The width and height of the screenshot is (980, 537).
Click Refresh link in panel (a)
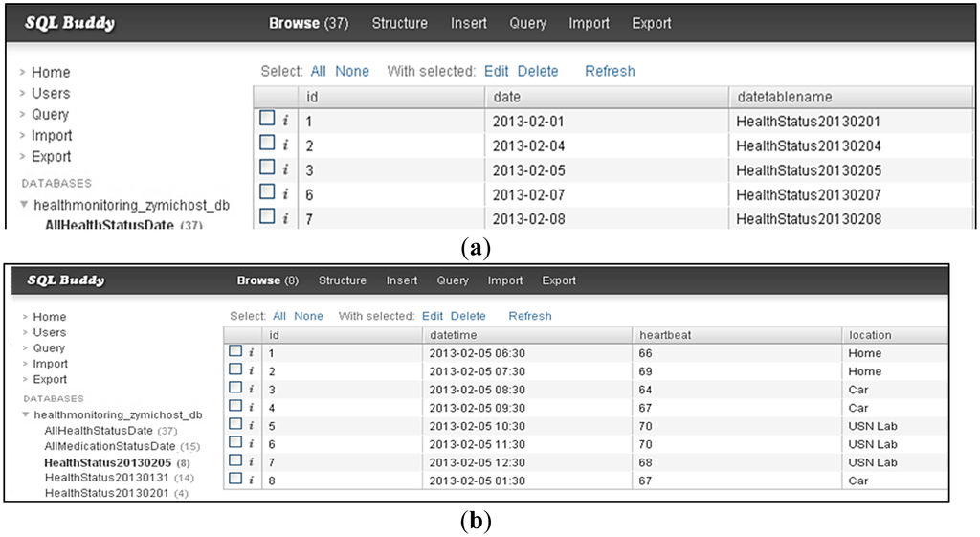coord(610,71)
